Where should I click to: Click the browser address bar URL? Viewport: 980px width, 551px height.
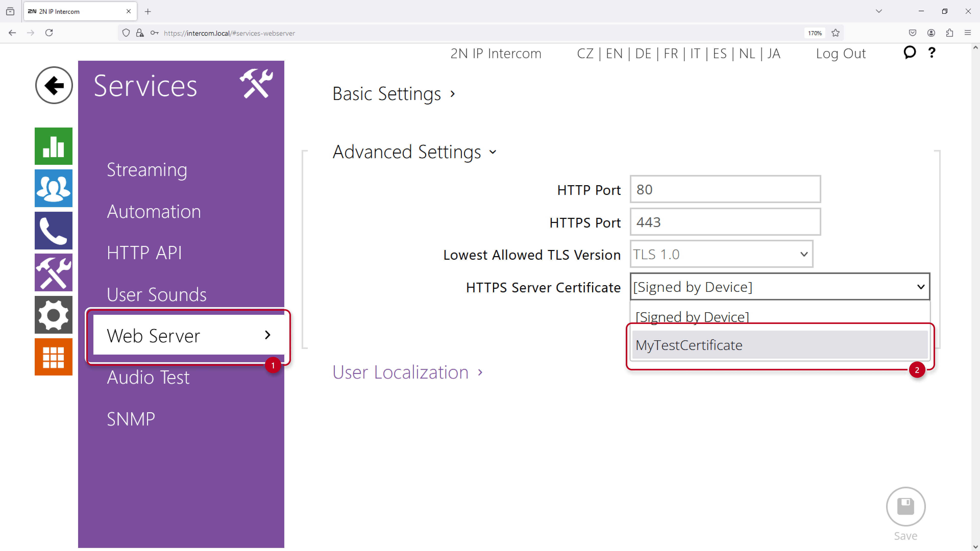point(229,33)
